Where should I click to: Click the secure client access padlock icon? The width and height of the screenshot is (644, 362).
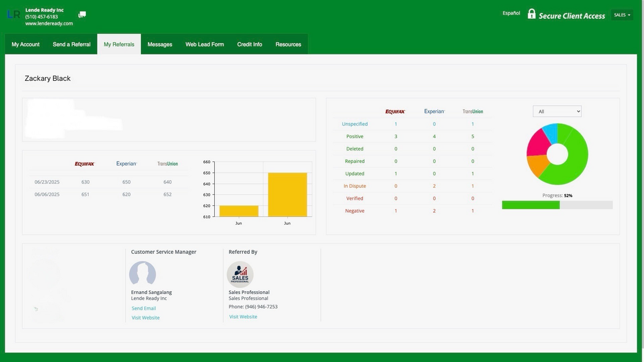click(x=532, y=14)
